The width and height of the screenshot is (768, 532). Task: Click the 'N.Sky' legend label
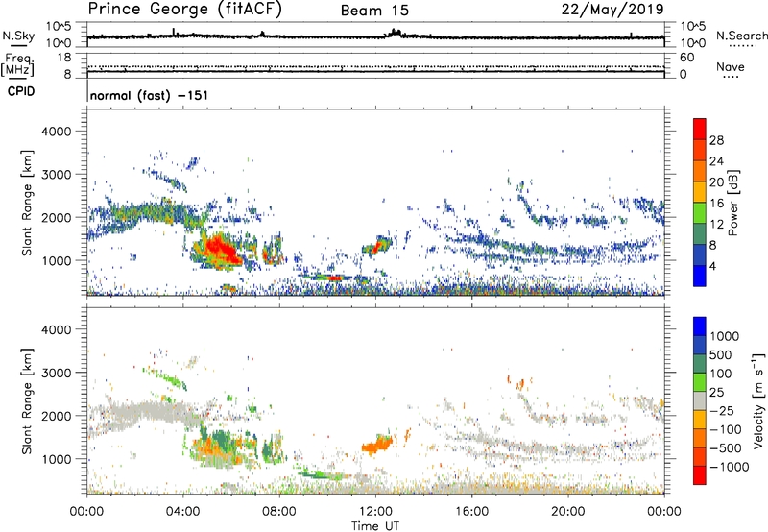coord(18,36)
